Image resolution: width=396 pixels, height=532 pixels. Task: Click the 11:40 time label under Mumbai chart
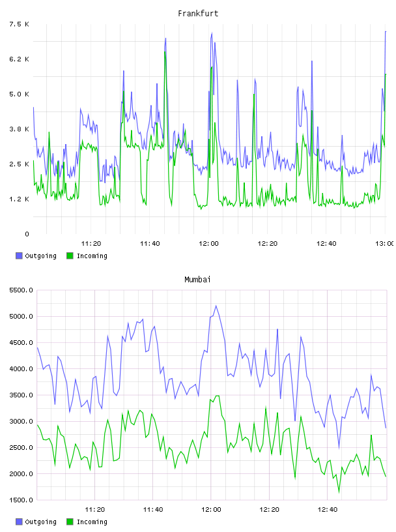[153, 509]
